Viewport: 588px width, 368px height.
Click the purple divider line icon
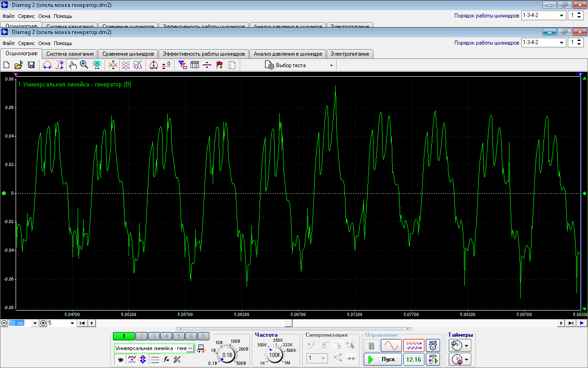click(207, 65)
